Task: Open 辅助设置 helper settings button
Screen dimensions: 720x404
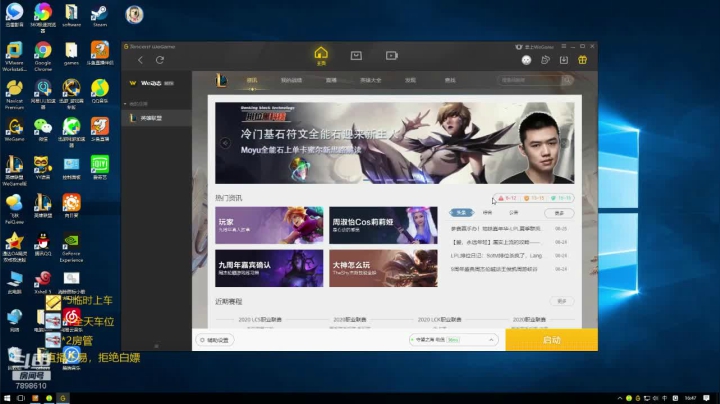Action: (215, 340)
